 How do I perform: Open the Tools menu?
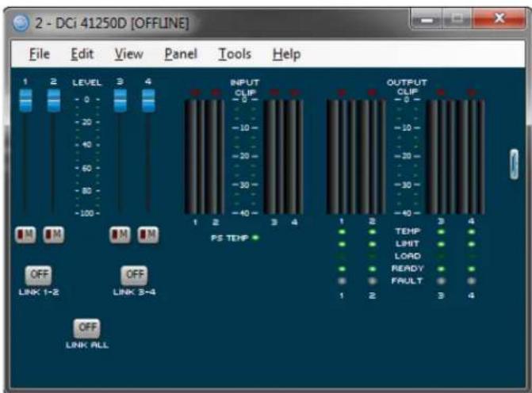tap(235, 54)
